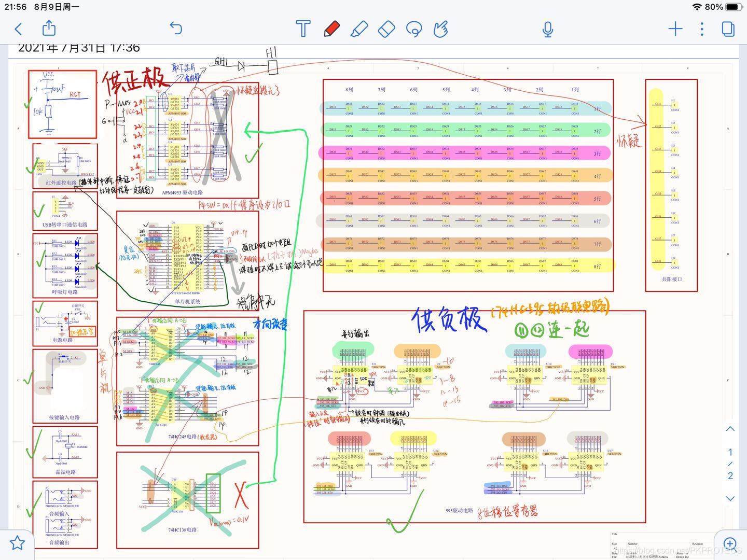
Task: Undo the last stroke
Action: 176,28
